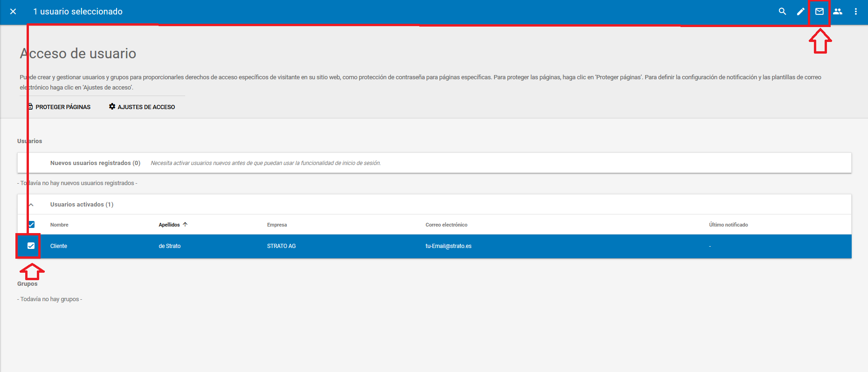Image resolution: width=868 pixels, height=372 pixels.
Task: Click the sort arrow beside Apellidos
Action: (185, 225)
